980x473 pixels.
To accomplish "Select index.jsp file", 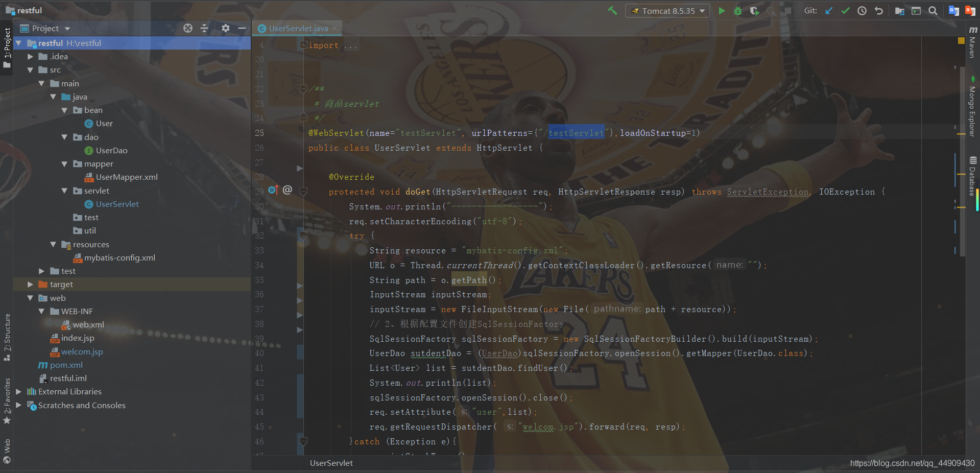I will 77,338.
